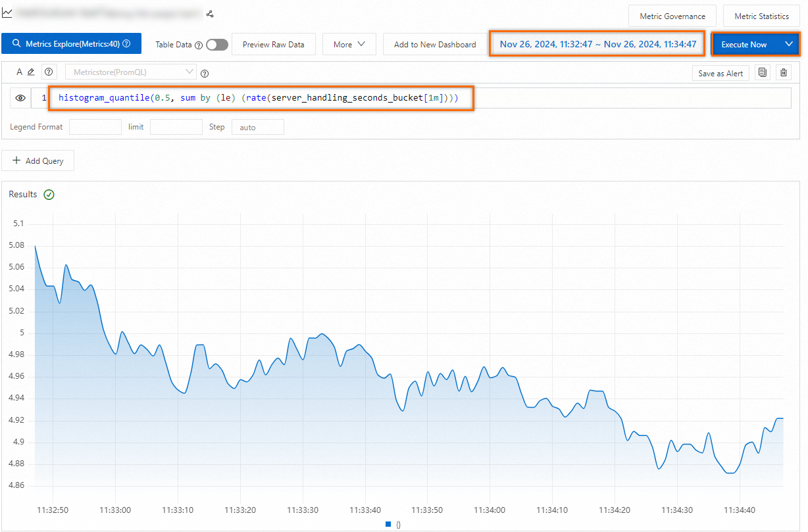This screenshot has width=808, height=532.
Task: Click help icon next to Metricstore dropdown
Action: coord(205,74)
